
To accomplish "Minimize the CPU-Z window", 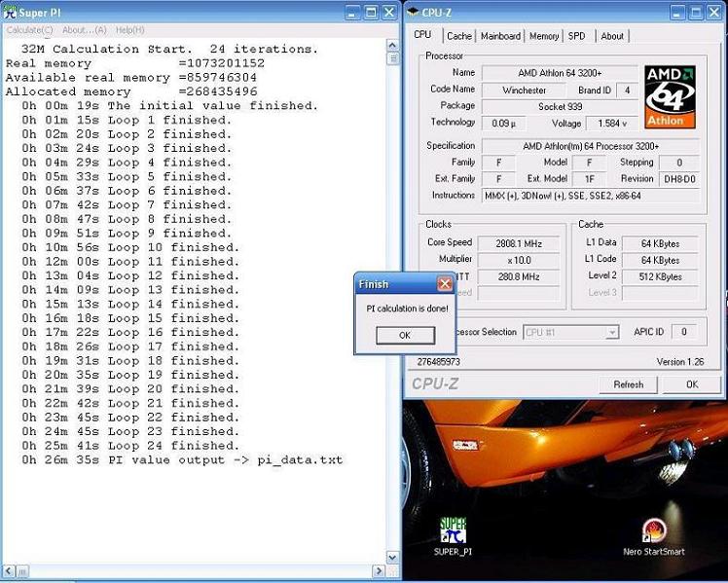I will [x=677, y=13].
